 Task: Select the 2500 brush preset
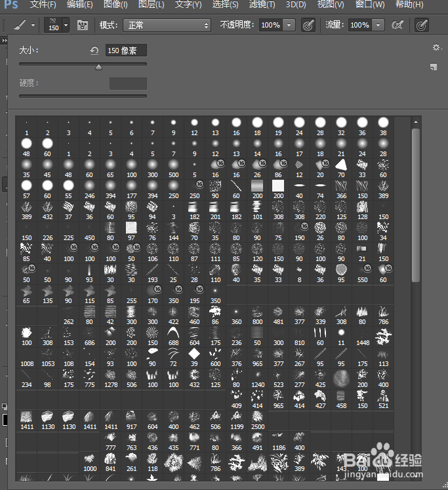click(x=258, y=420)
